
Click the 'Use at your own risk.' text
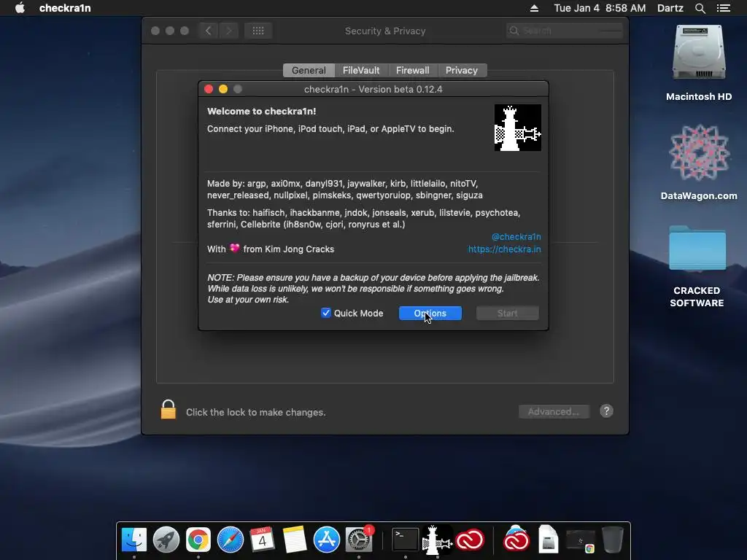pyautogui.click(x=248, y=300)
